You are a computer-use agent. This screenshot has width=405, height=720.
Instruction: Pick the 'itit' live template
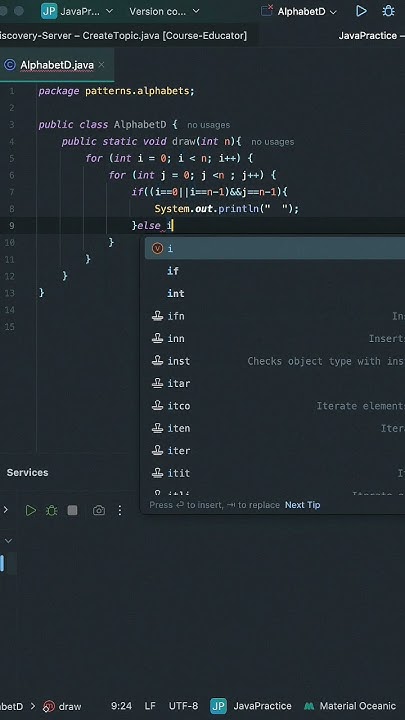pyautogui.click(x=275, y=473)
